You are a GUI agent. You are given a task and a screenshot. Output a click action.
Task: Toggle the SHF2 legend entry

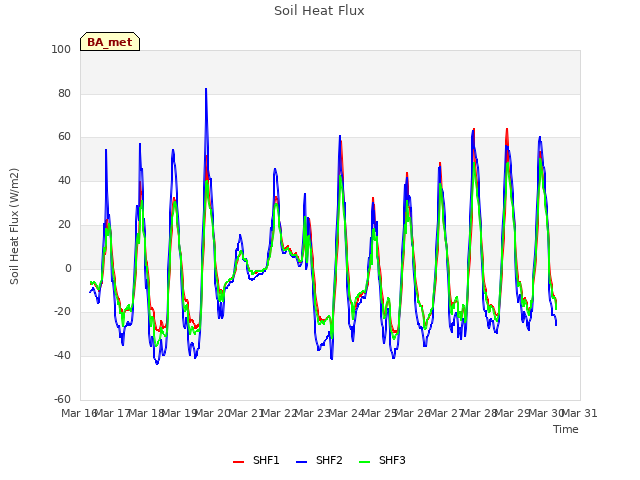[319, 460]
